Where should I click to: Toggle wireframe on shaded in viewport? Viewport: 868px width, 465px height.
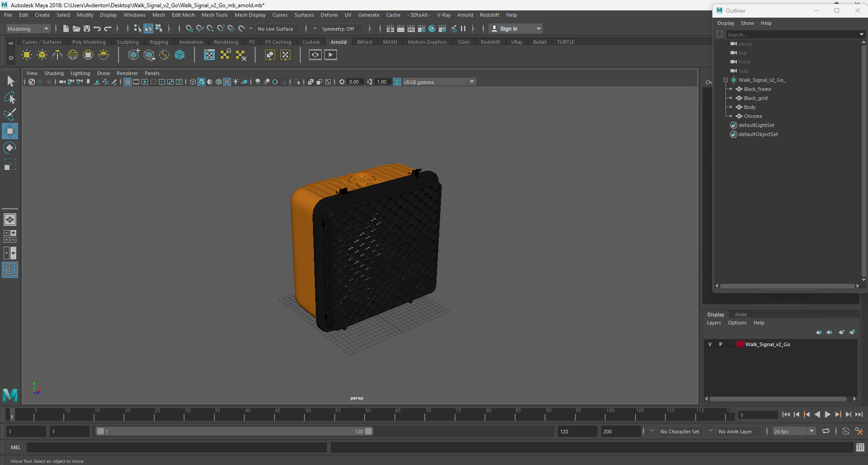point(219,82)
